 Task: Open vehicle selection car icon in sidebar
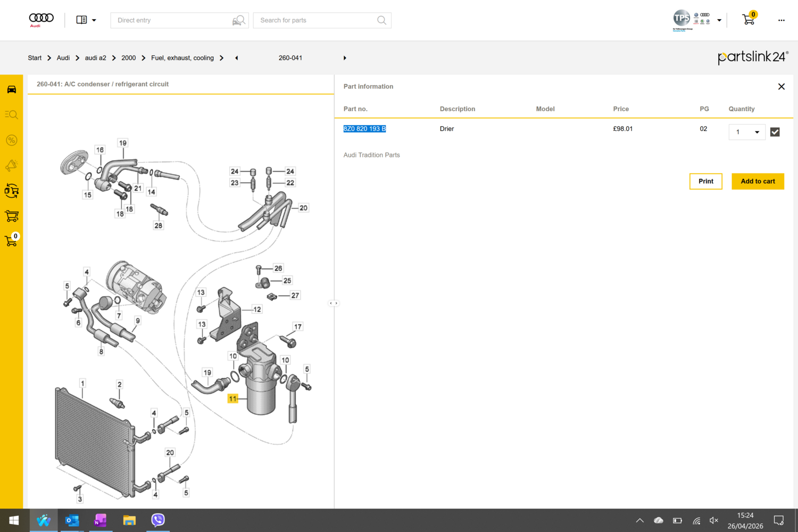[11, 89]
